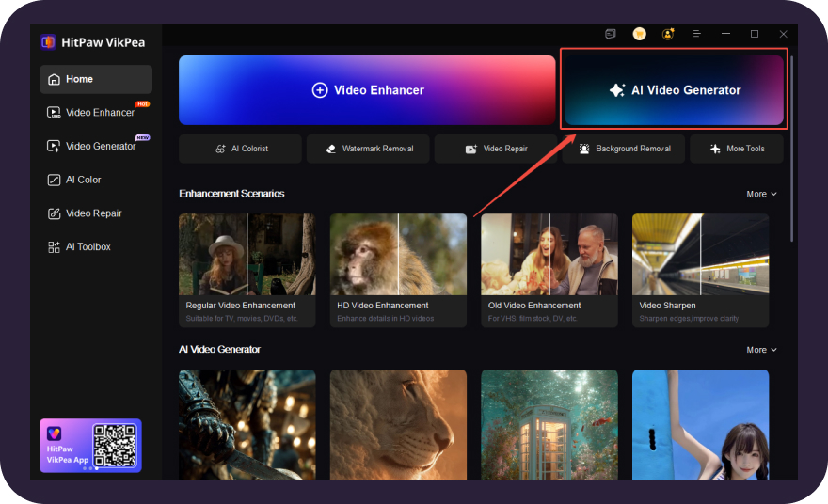Click the Video Repair sidebar icon
Screen dimensions: 828x504
(54, 213)
